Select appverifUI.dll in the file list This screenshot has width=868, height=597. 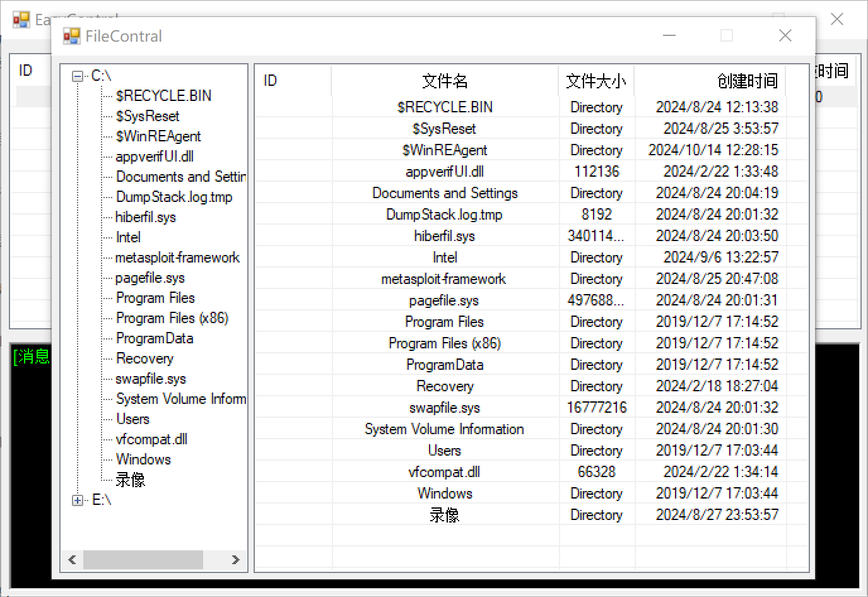tap(445, 172)
